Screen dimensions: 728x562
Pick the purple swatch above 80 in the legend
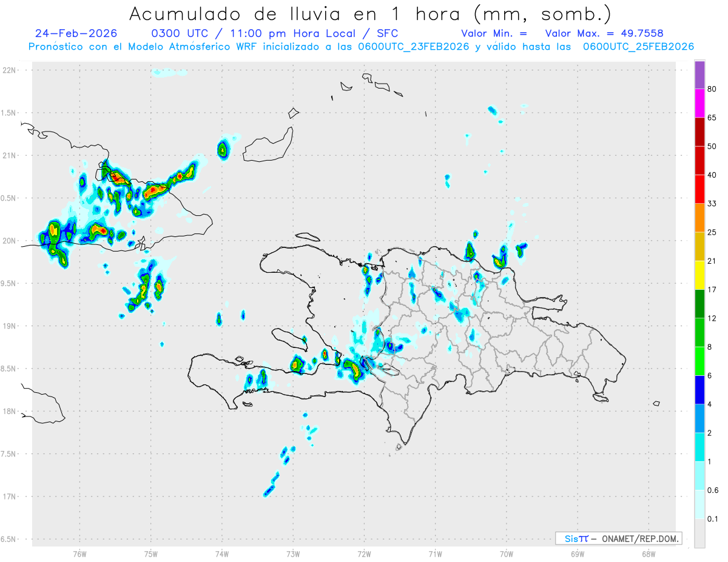pos(699,75)
